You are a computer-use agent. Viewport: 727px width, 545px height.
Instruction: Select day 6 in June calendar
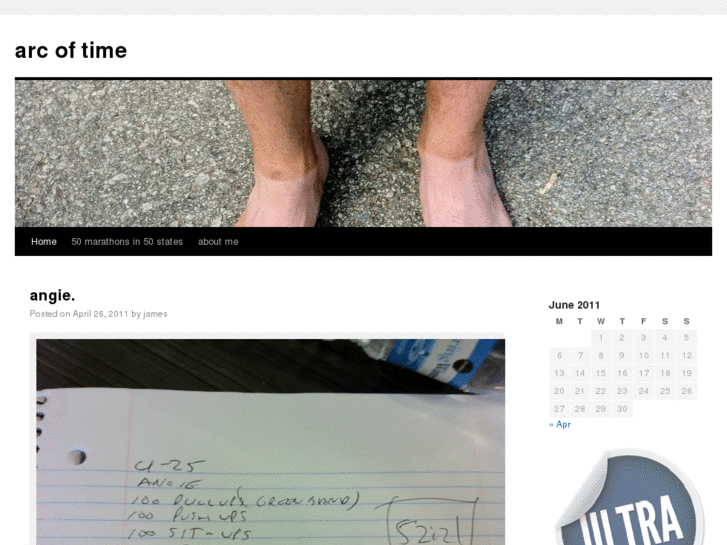point(560,356)
